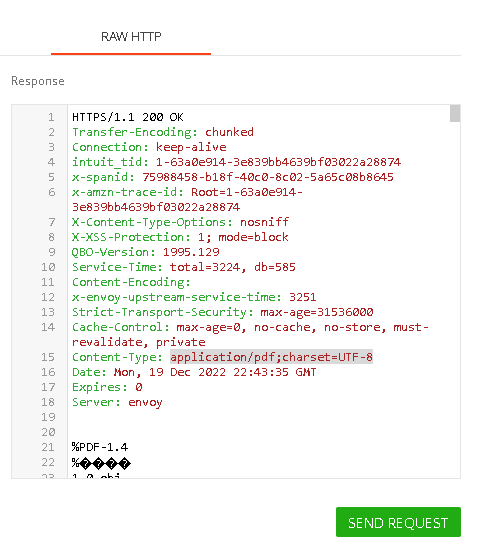
Task: Click the envoy Server header value
Action: (145, 402)
